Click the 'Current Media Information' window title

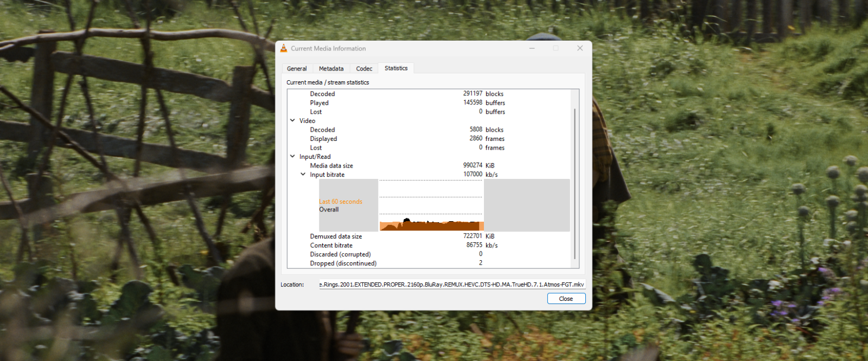pyautogui.click(x=328, y=48)
